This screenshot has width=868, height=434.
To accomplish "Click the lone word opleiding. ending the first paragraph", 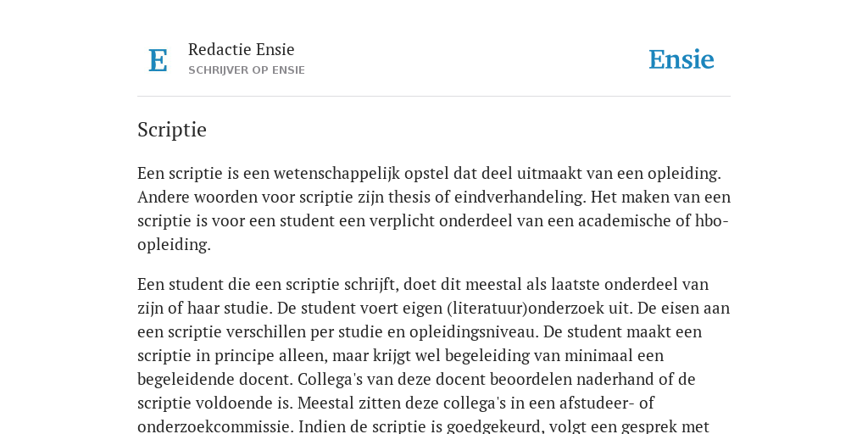I will [175, 245].
